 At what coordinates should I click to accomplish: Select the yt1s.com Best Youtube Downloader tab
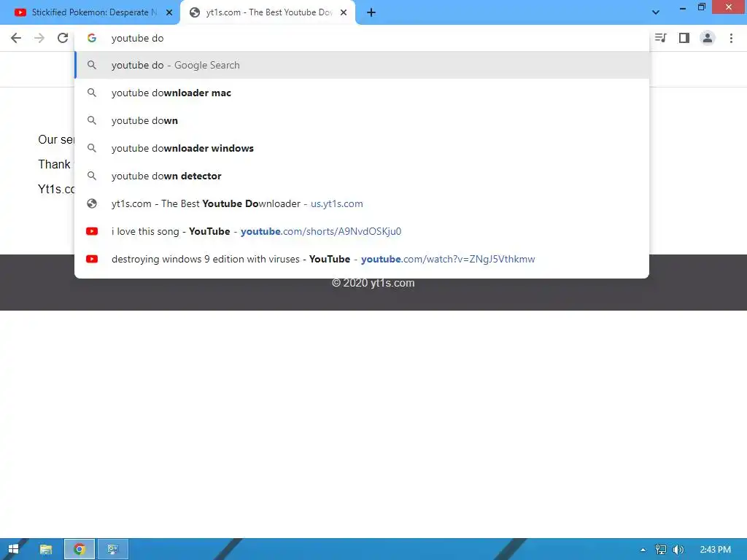point(268,13)
